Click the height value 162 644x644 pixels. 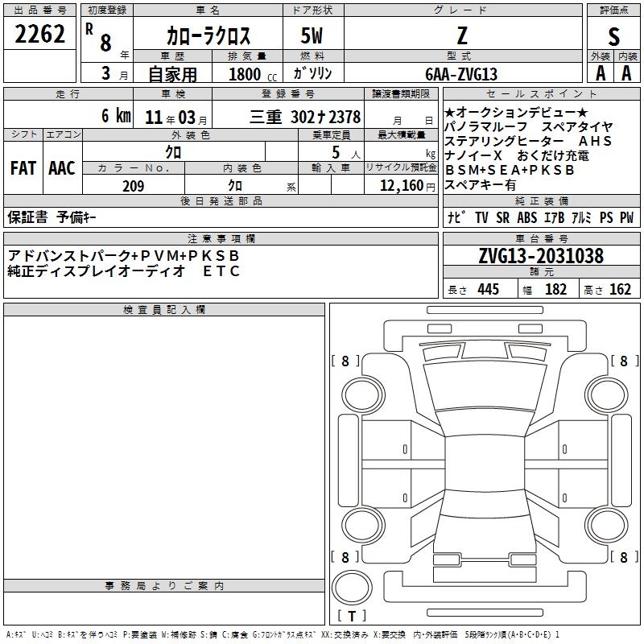(x=620, y=289)
